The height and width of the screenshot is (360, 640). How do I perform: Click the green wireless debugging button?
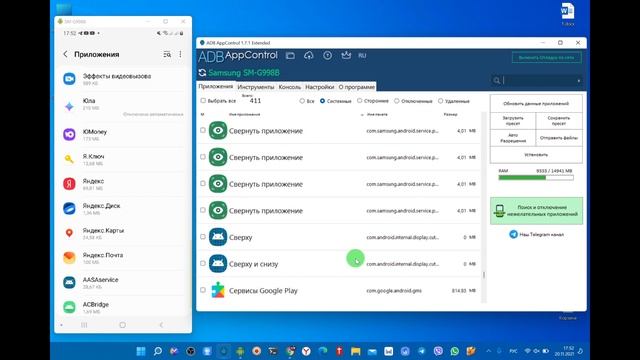click(547, 58)
